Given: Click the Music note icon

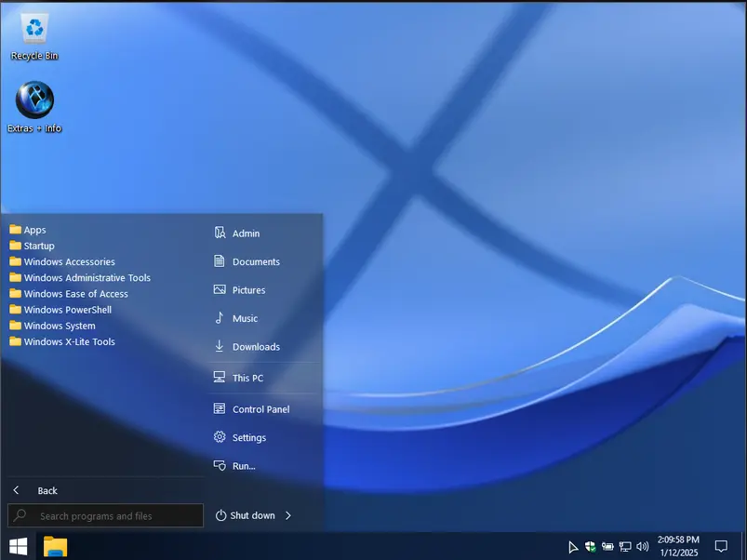Looking at the screenshot, I should click(220, 318).
